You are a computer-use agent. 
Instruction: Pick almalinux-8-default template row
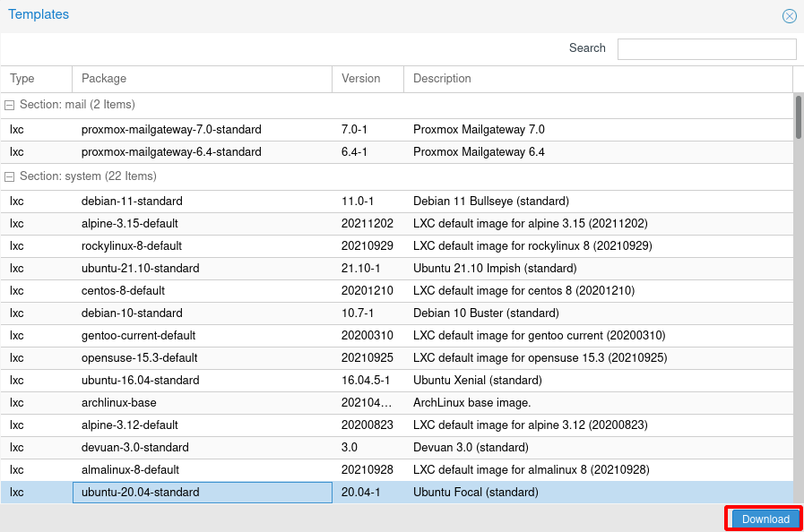click(130, 470)
